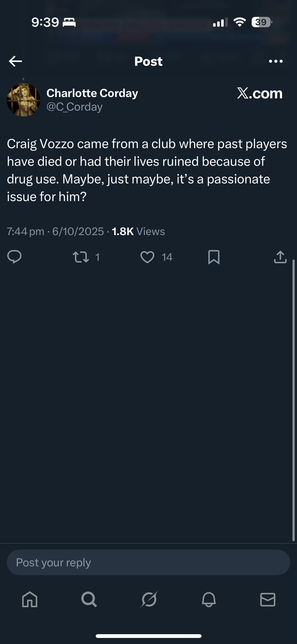Tap the back arrow icon

coord(15,61)
